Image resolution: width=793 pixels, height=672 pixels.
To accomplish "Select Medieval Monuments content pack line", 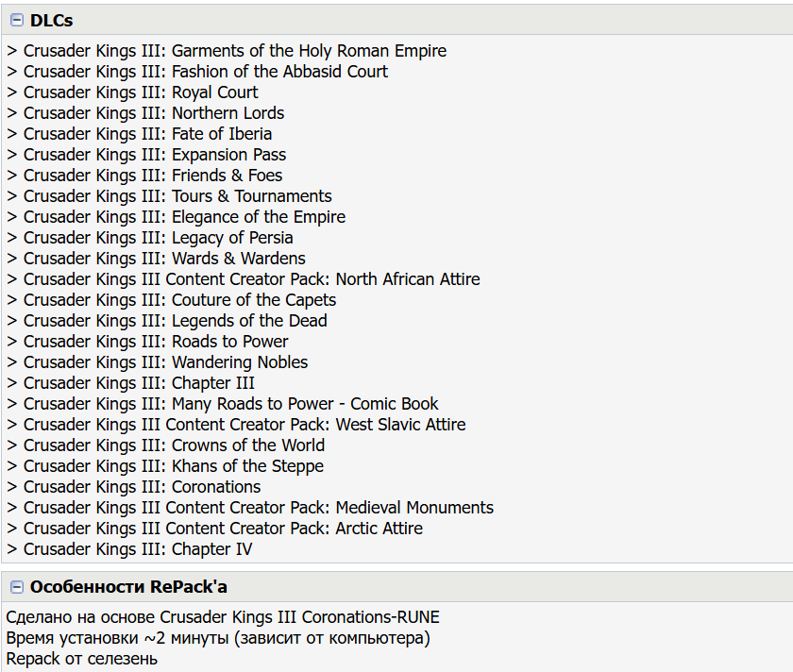I will [x=250, y=507].
